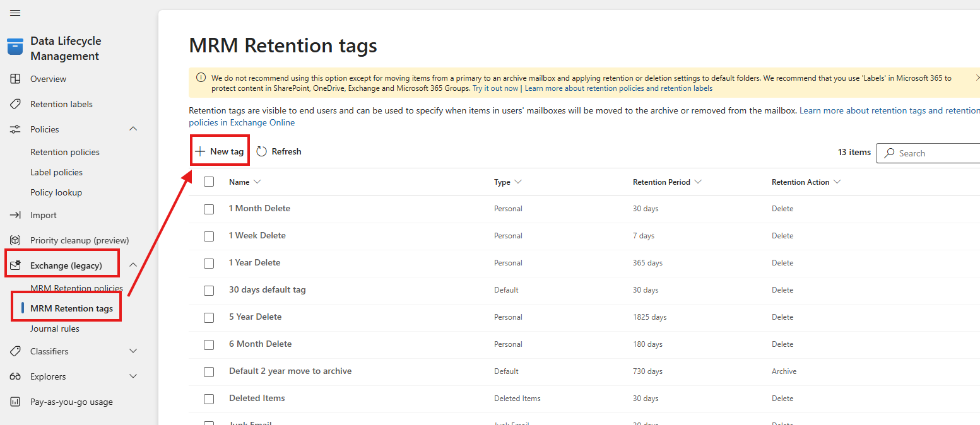The width and height of the screenshot is (980, 425).
Task: Expand the Classifiers section chevron
Action: (133, 351)
